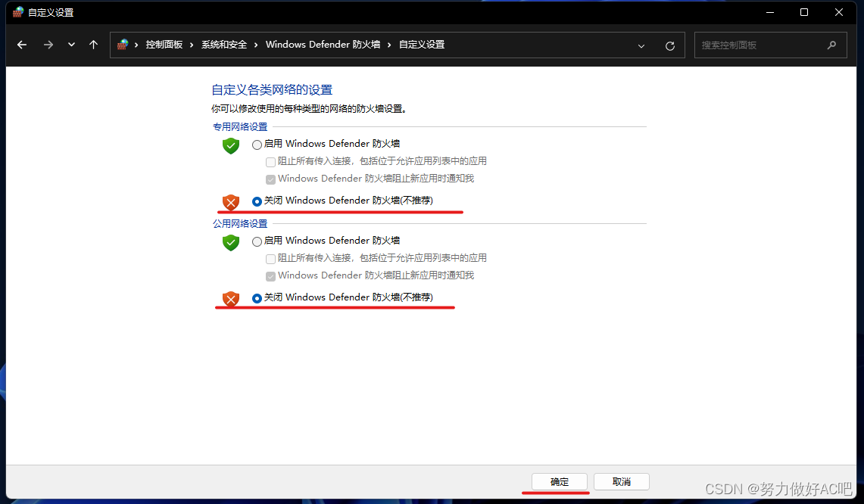This screenshot has width=864, height=504.
Task: Click the 公用网络设置 section label
Action: coord(240,224)
